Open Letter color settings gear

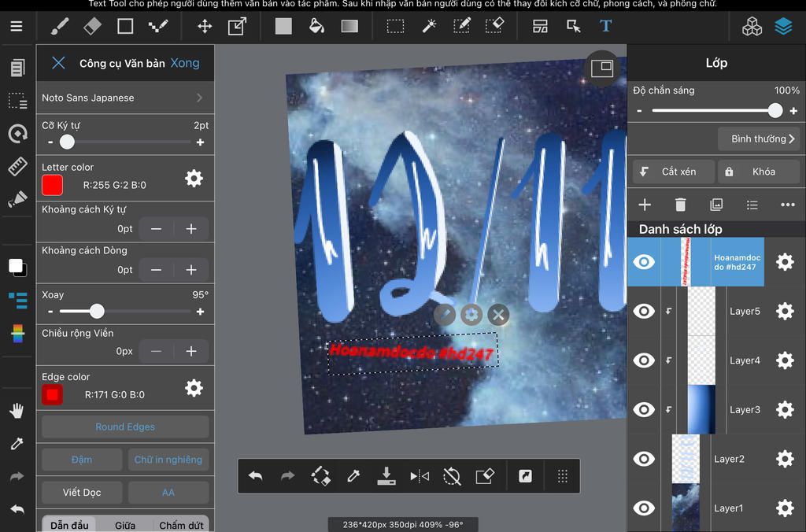194,179
